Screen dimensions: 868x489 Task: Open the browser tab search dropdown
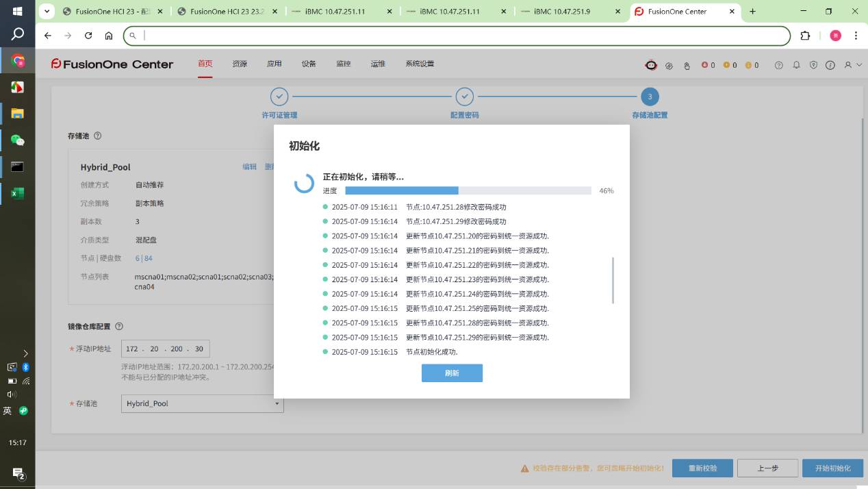[x=47, y=12]
